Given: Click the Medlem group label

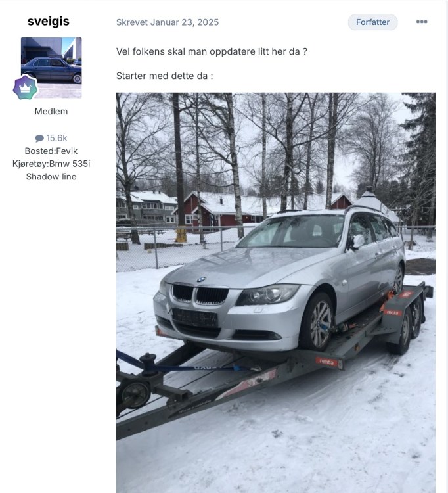Looking at the screenshot, I should [51, 111].
